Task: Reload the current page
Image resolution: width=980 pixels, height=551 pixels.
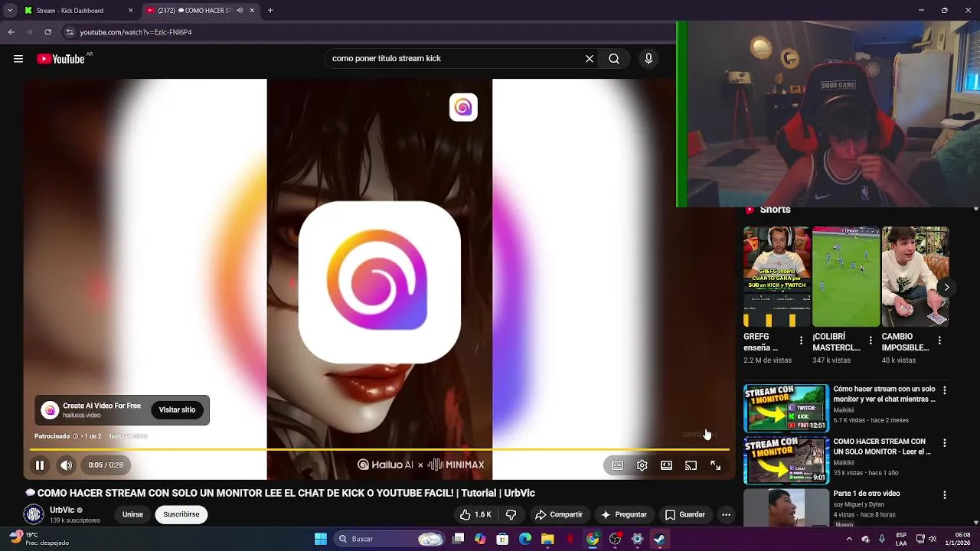Action: point(47,32)
